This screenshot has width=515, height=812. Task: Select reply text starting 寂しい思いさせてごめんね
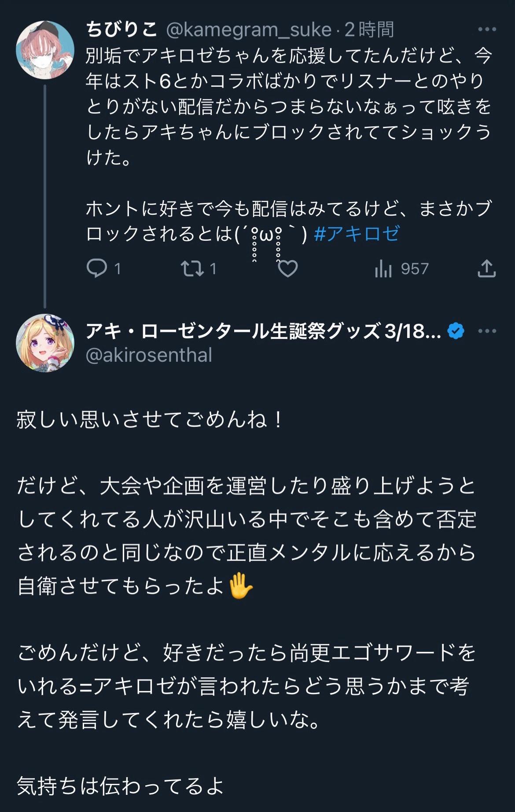click(150, 419)
